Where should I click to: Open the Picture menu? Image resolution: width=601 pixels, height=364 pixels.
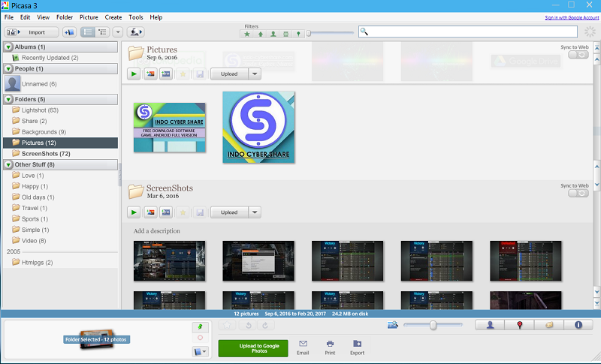89,17
